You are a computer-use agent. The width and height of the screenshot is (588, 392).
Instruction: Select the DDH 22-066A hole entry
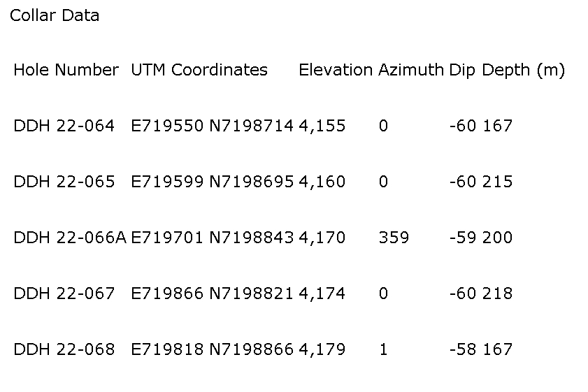click(x=70, y=238)
